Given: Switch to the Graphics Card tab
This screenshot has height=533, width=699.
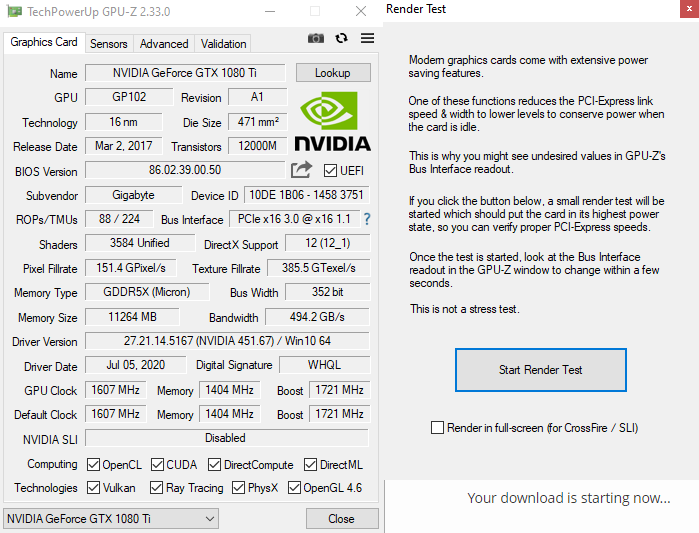Looking at the screenshot, I should 44,42.
